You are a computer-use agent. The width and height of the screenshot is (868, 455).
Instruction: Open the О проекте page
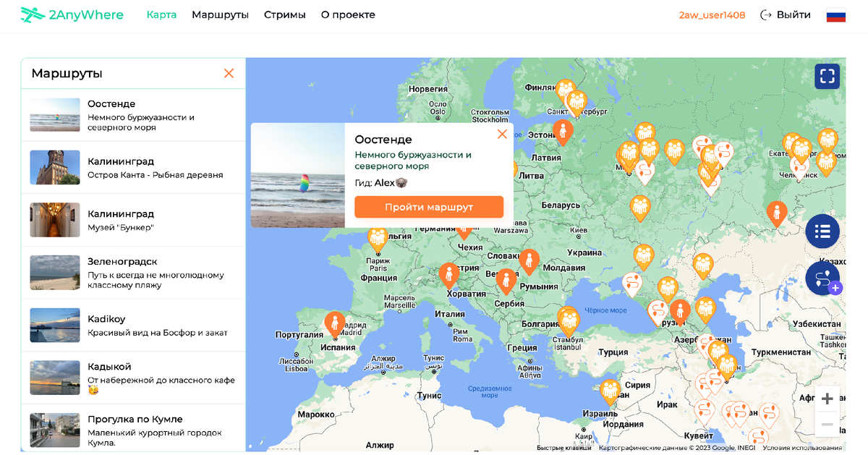point(348,14)
